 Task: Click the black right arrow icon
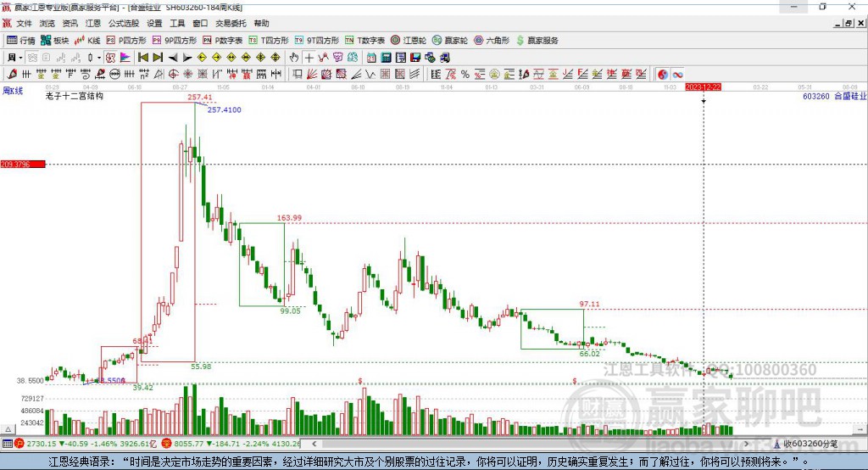coord(187,58)
